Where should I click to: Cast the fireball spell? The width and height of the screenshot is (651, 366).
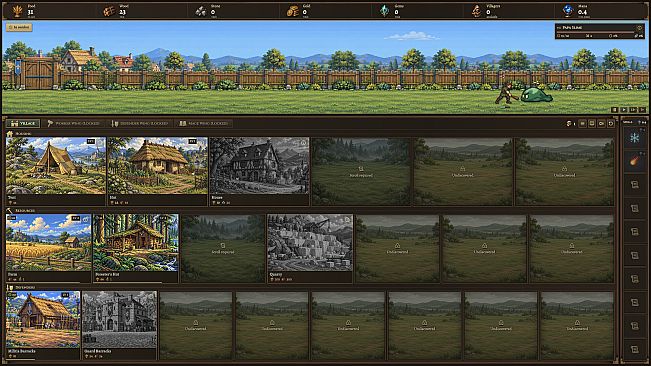(634, 161)
